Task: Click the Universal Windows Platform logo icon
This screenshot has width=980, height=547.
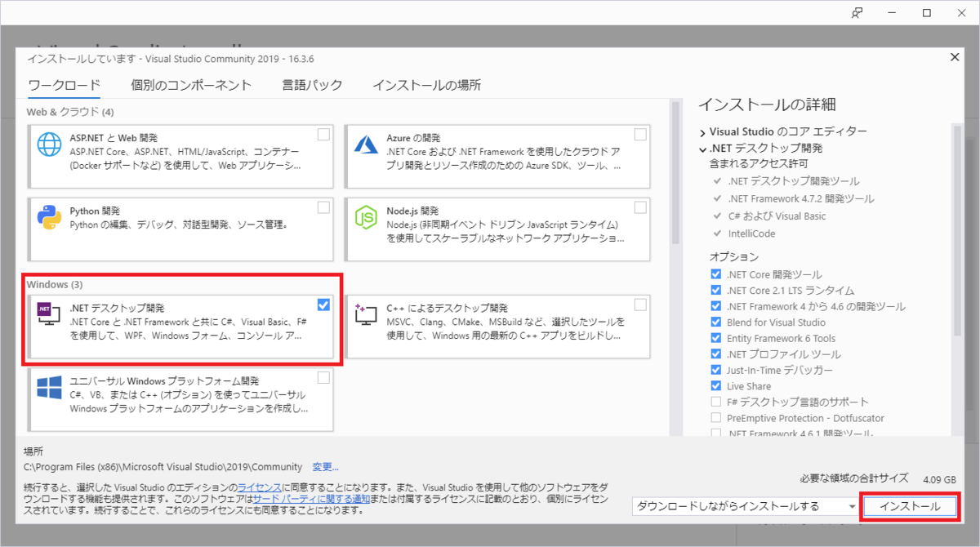Action: point(49,387)
